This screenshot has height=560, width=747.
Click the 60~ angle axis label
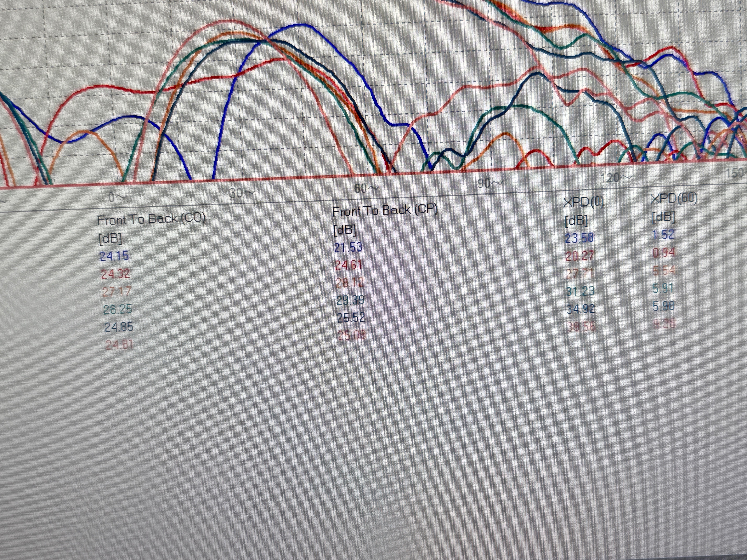[x=366, y=188]
